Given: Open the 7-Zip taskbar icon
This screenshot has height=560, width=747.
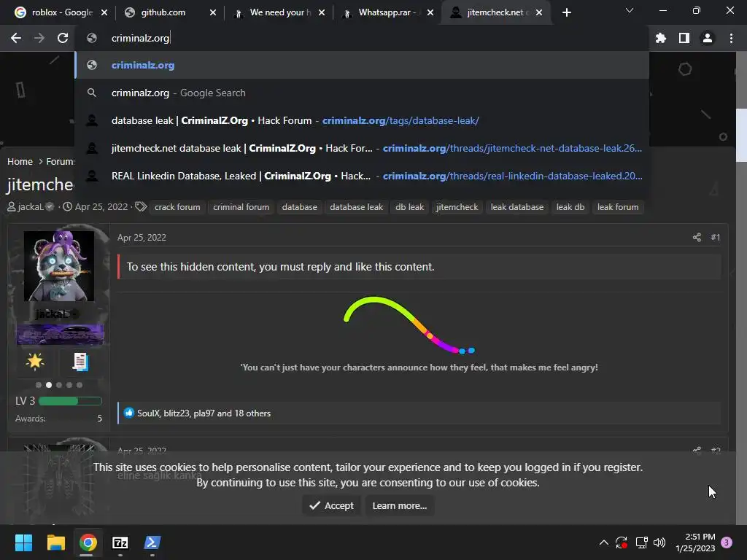Looking at the screenshot, I should (120, 542).
